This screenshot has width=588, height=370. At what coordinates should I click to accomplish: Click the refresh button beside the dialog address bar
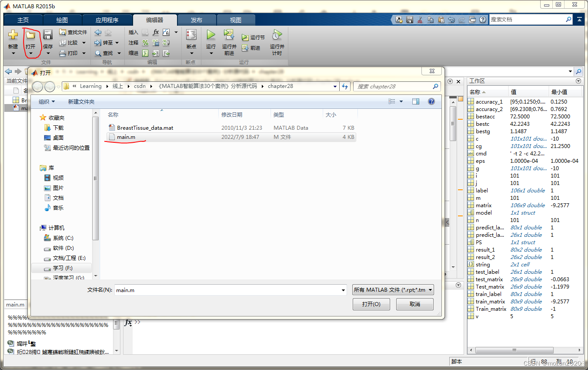click(345, 86)
